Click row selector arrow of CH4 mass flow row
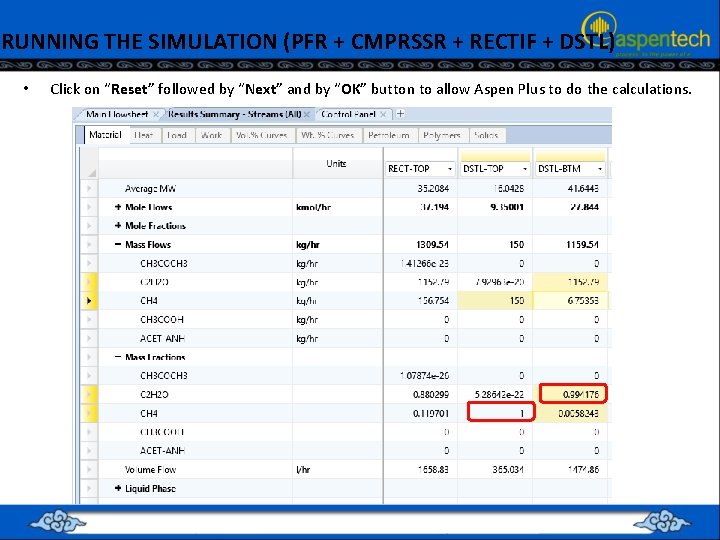The width and height of the screenshot is (720, 540). click(x=89, y=301)
